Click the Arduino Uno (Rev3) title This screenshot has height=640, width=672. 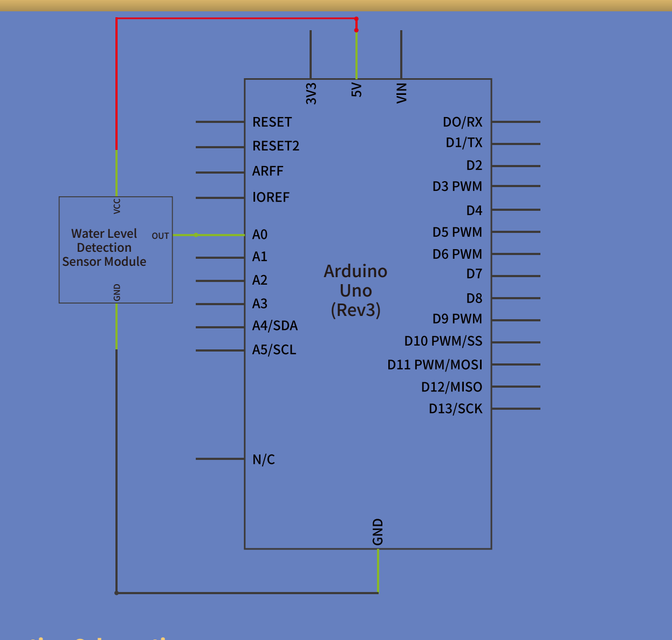356,291
